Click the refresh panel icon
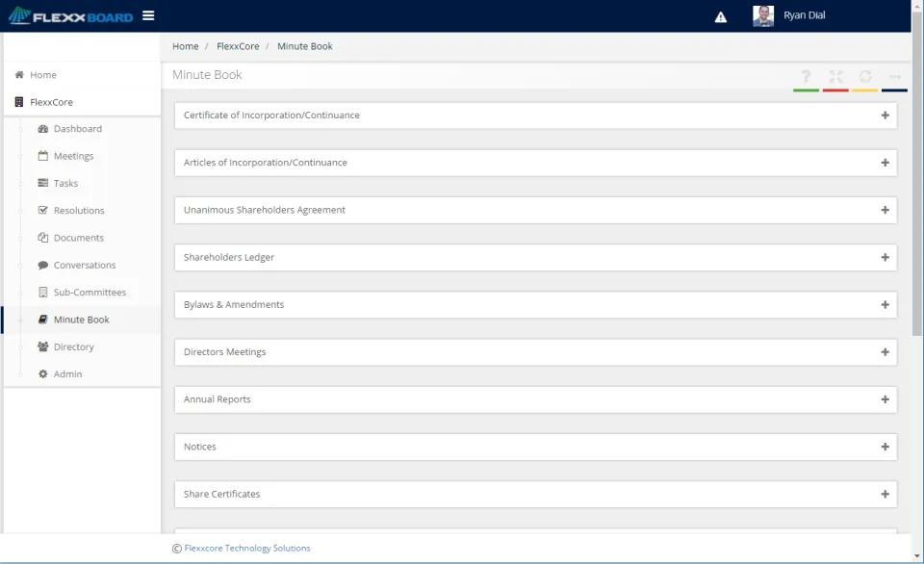Screen dimensions: 924x564 (x=865, y=76)
